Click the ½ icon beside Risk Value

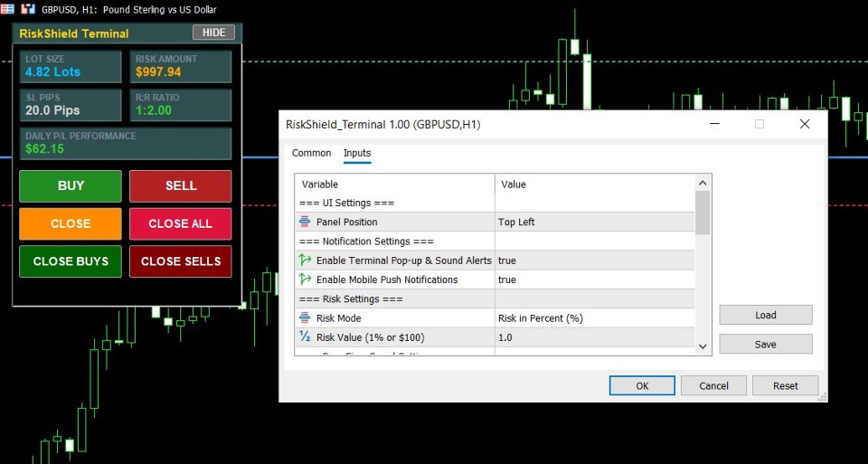(305, 337)
